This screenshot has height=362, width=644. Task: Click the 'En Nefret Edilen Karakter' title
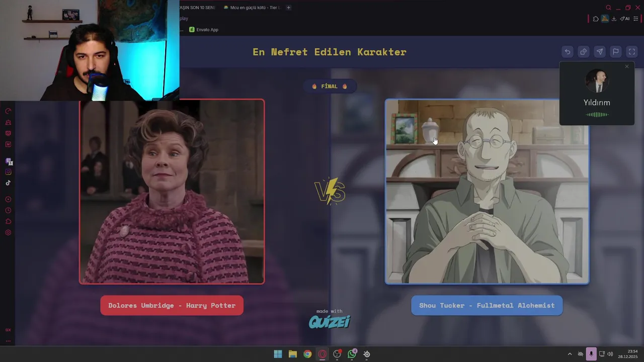[x=330, y=52]
